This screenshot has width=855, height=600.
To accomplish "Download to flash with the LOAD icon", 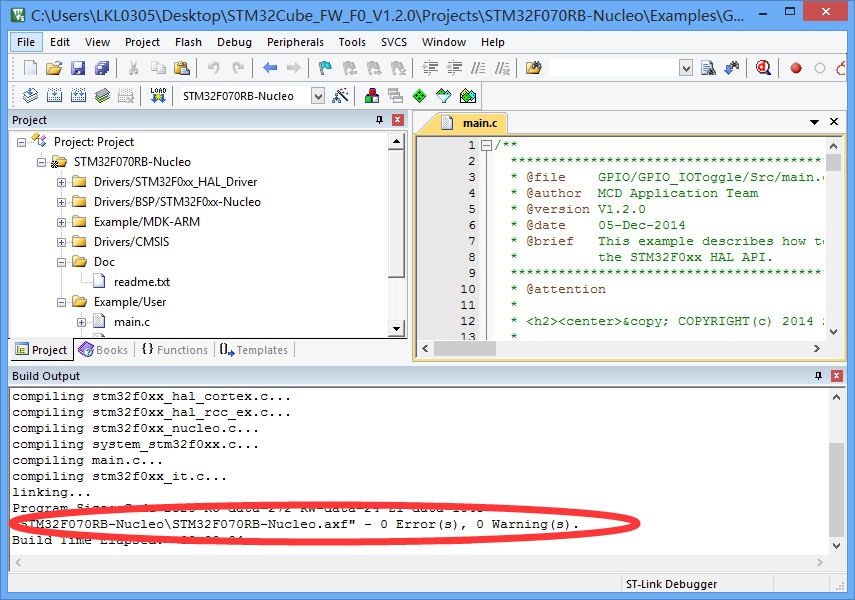I will pos(158,96).
